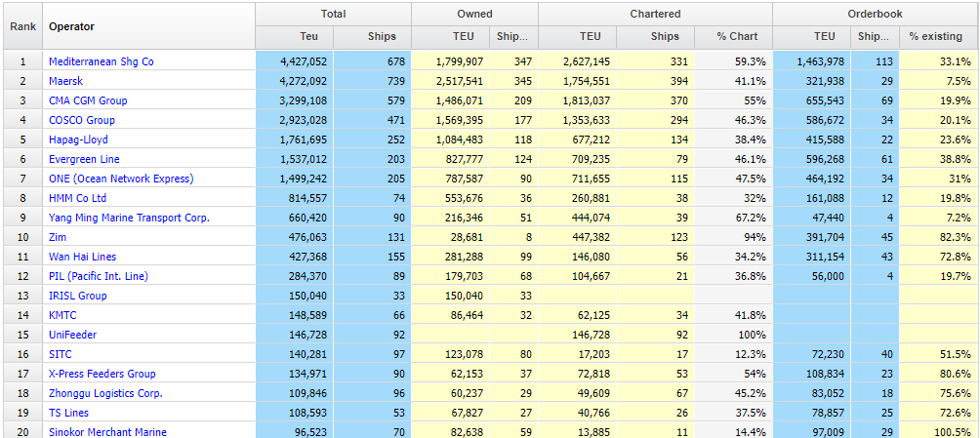Image resolution: width=980 pixels, height=438 pixels.
Task: Select Evergreen orderbook TEU 596,268
Action: pyautogui.click(x=812, y=159)
